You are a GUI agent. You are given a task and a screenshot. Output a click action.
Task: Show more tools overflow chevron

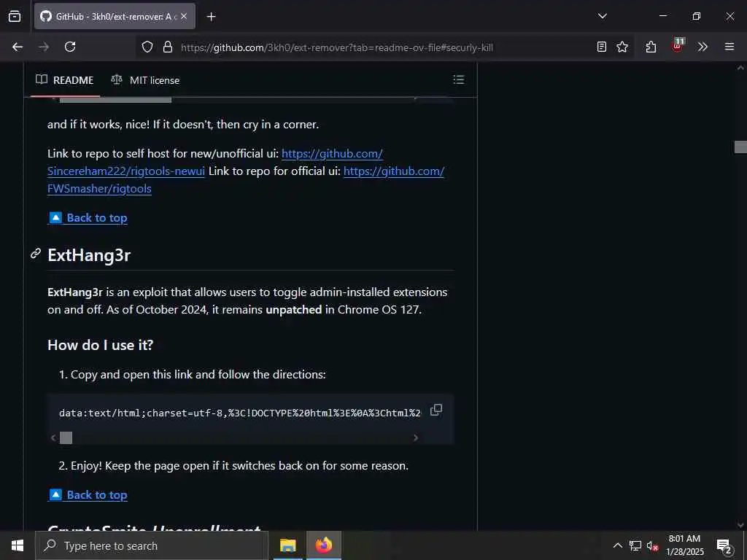(703, 47)
